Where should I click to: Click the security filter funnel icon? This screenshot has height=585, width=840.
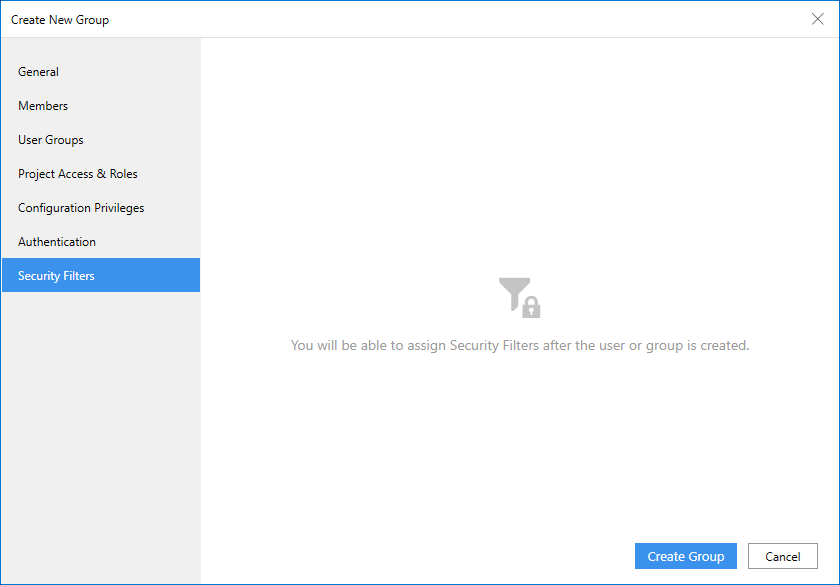(514, 293)
